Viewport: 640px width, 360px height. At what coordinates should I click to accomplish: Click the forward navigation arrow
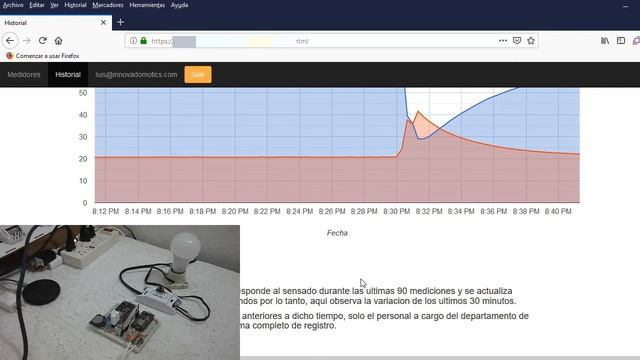(x=27, y=40)
